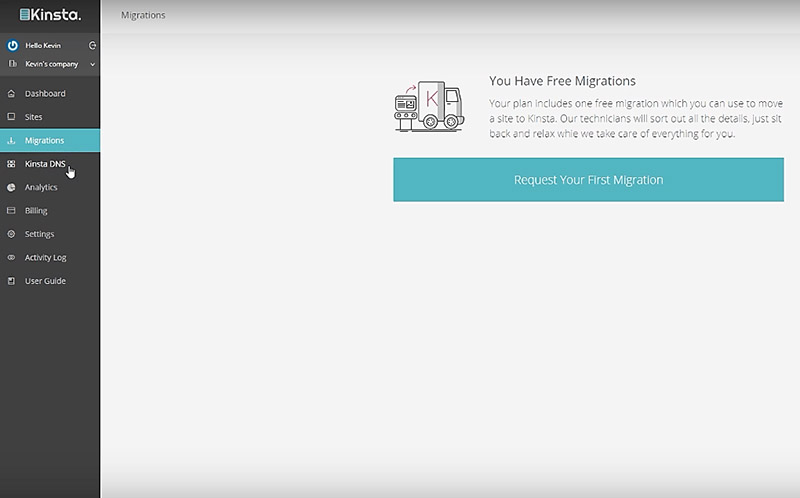Click the Dashboard home icon
Screen dimensions: 800x498
[x=11, y=93]
